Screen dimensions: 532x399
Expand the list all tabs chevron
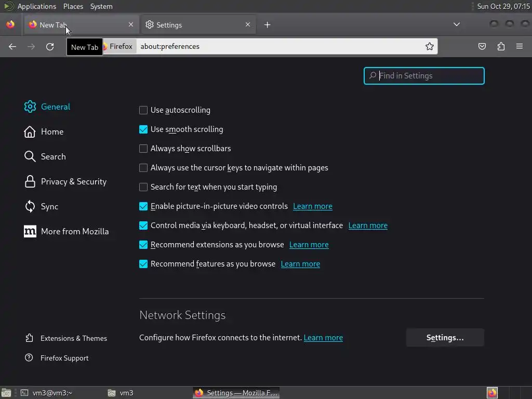(x=456, y=24)
